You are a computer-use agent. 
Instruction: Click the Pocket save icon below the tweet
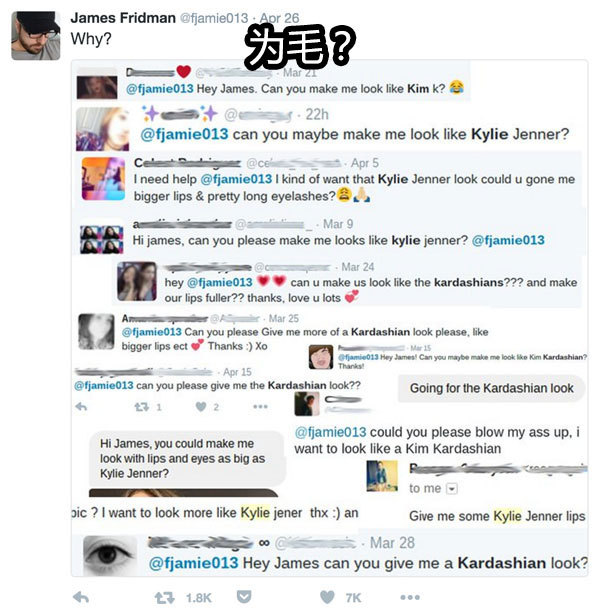[x=244, y=597]
